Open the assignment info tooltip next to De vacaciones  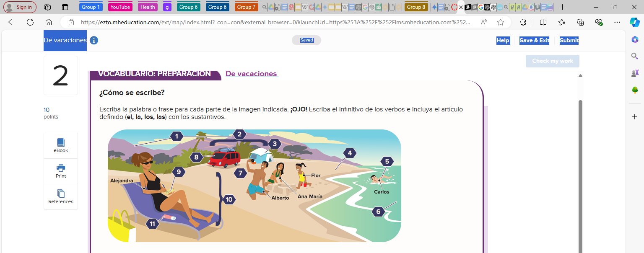93,40
